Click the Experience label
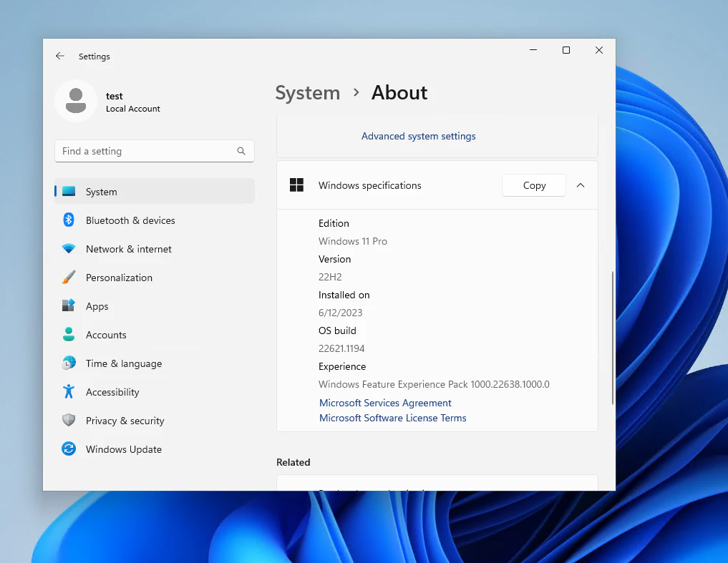 tap(342, 367)
